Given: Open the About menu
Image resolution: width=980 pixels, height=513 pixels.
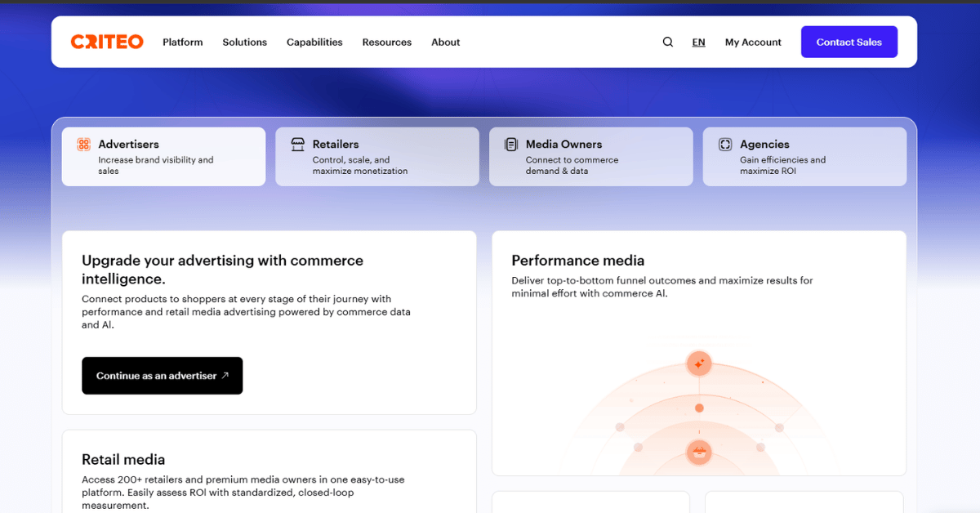Looking at the screenshot, I should coord(446,42).
